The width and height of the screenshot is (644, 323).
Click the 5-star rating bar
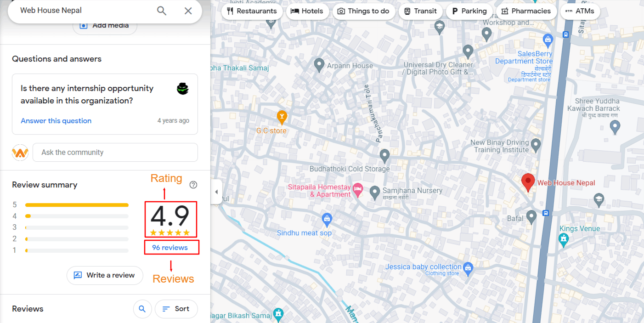pyautogui.click(x=77, y=205)
